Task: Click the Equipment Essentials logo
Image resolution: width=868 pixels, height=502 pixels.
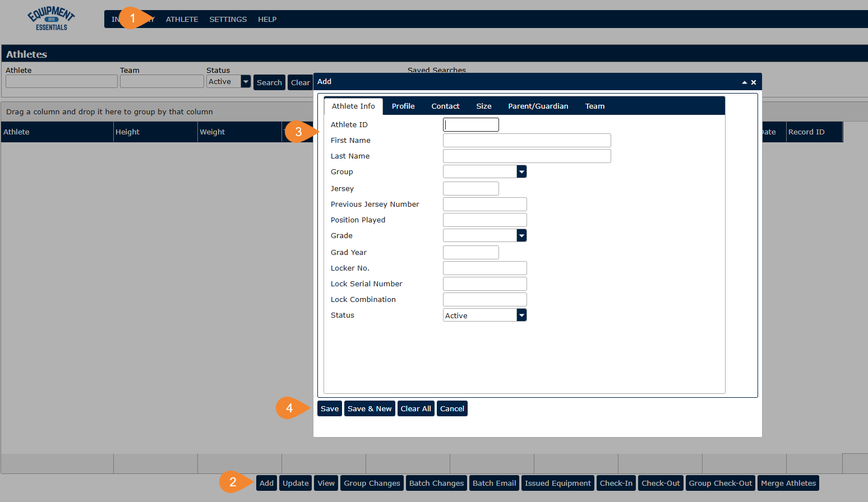Action: [51, 19]
